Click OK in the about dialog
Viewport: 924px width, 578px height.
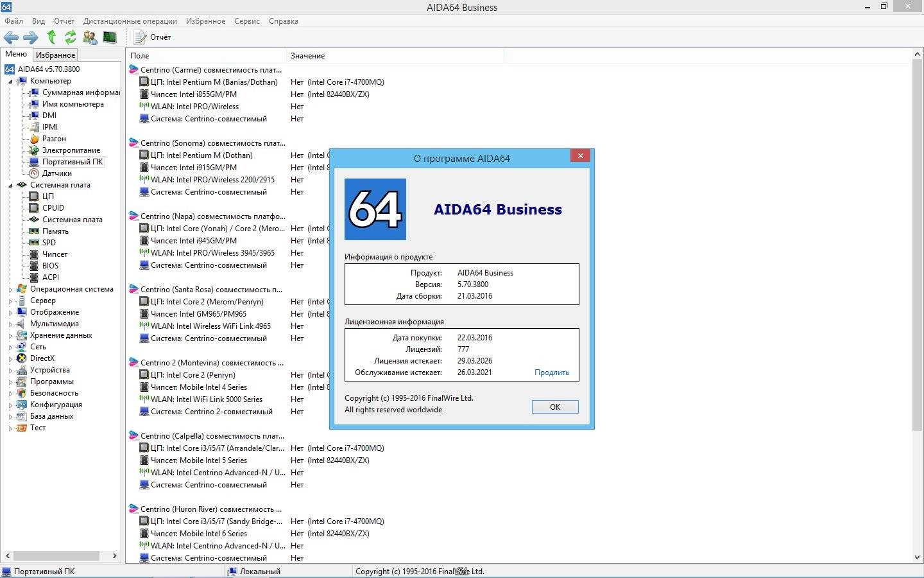pyautogui.click(x=555, y=407)
